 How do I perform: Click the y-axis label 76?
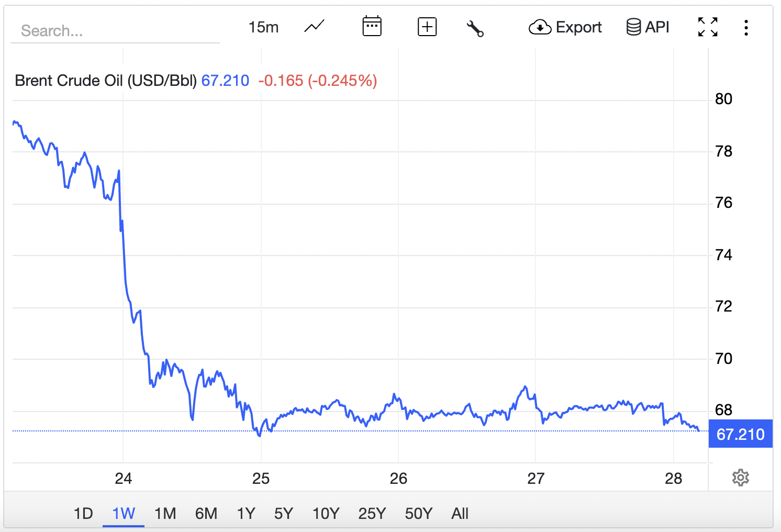tap(724, 203)
